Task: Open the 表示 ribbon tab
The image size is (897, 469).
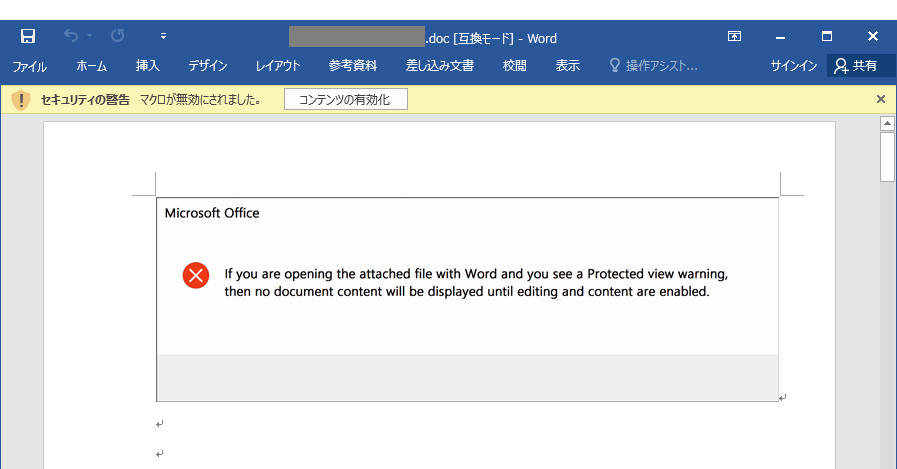Action: [567, 66]
